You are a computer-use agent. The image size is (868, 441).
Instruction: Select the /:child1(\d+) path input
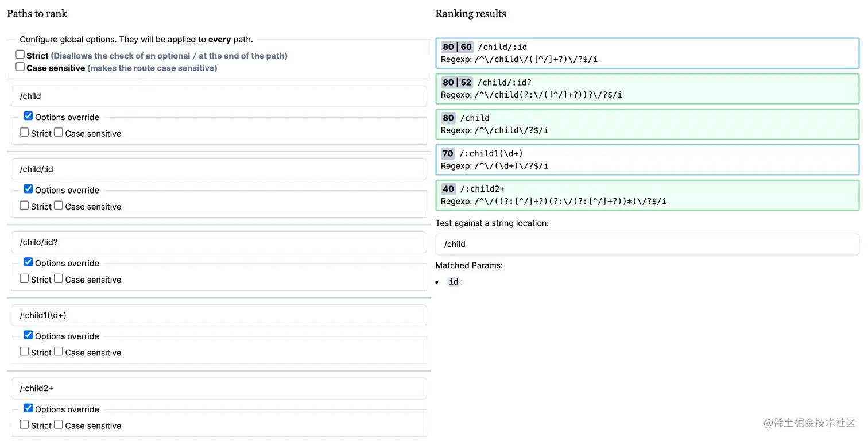[x=219, y=315]
